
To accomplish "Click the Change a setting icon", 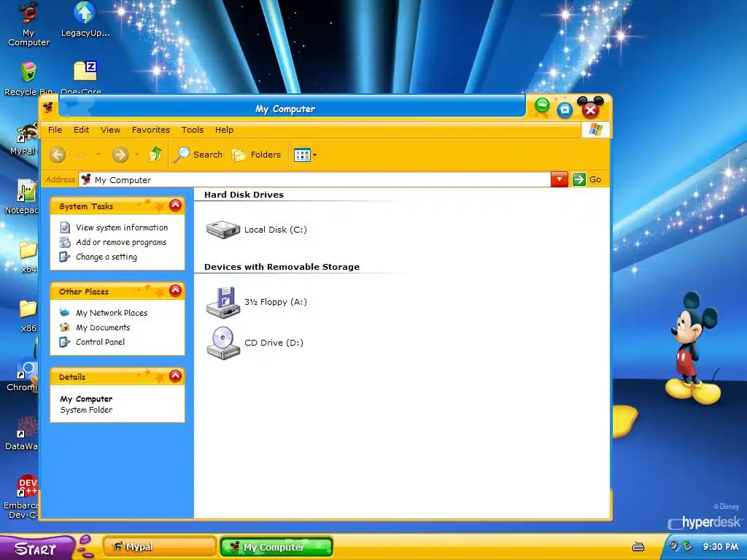I will click(65, 257).
